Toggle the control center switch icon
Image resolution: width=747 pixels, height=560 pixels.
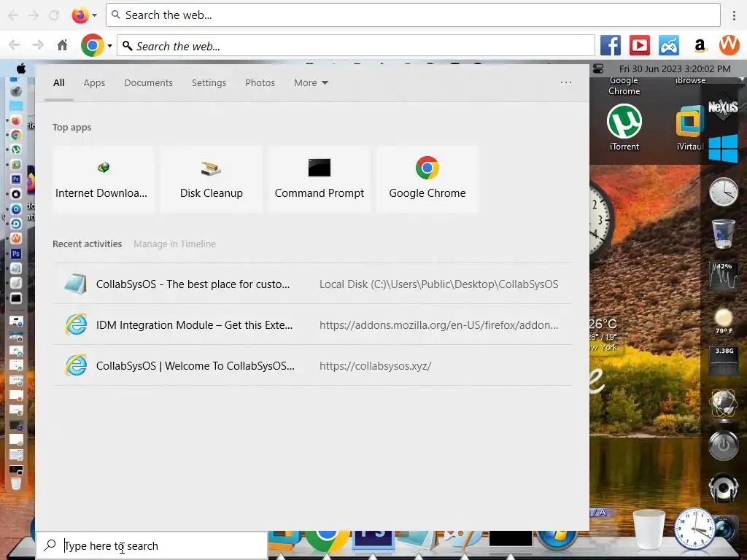(x=598, y=69)
